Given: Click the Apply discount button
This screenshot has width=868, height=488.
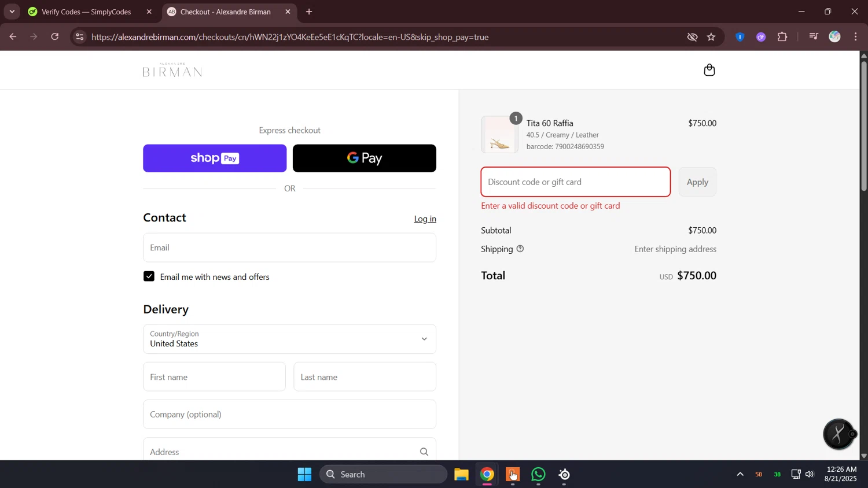Looking at the screenshot, I should tap(697, 182).
